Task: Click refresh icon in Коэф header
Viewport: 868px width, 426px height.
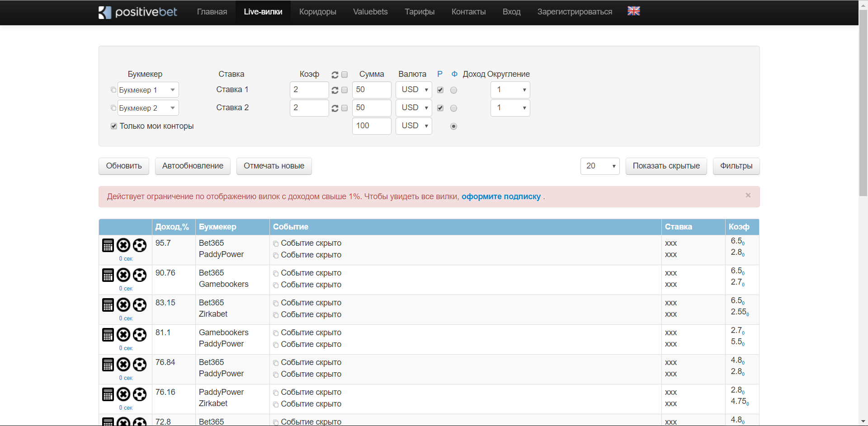Action: [x=335, y=75]
